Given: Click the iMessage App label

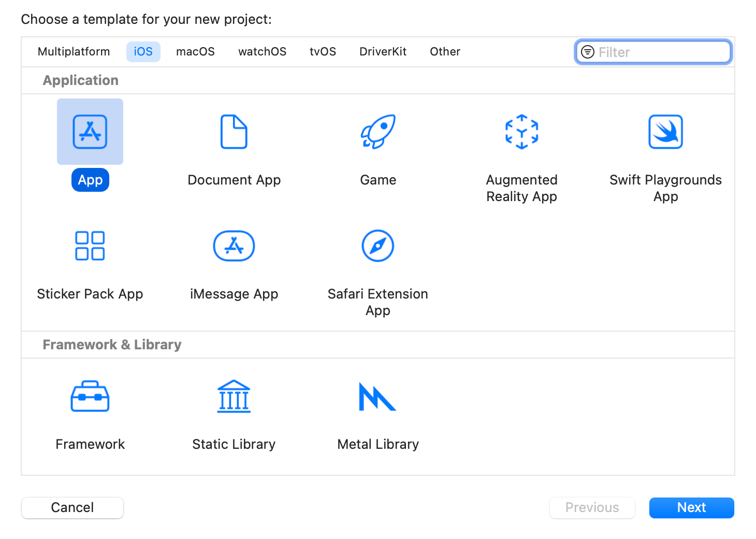Looking at the screenshot, I should (x=234, y=294).
